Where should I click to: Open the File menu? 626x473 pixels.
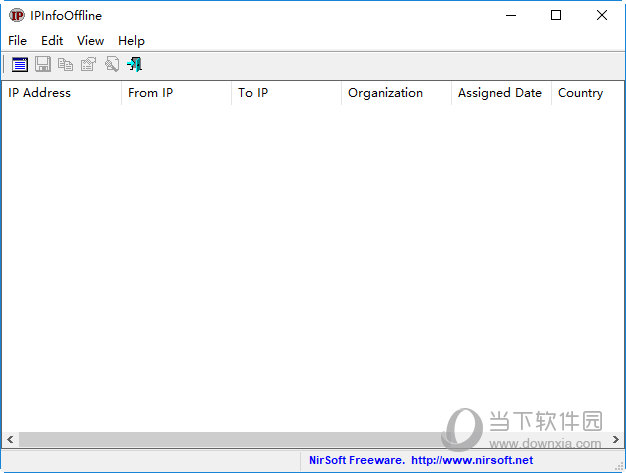18,41
